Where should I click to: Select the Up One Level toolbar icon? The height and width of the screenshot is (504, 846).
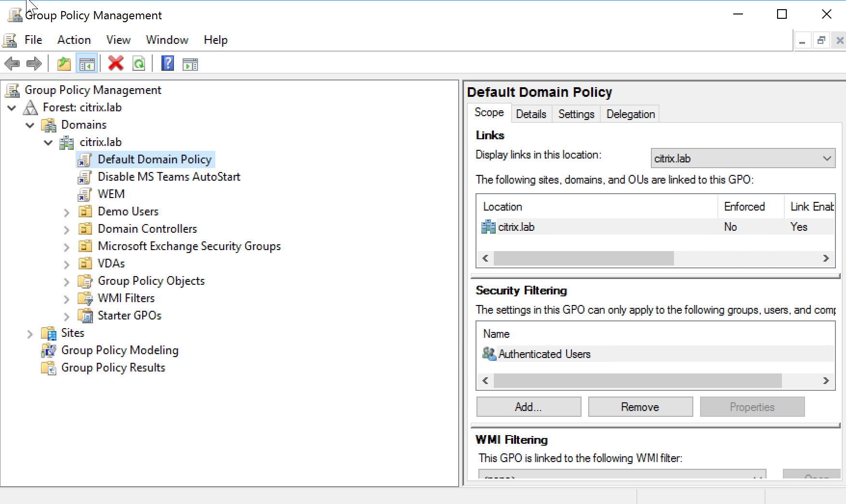pos(64,63)
